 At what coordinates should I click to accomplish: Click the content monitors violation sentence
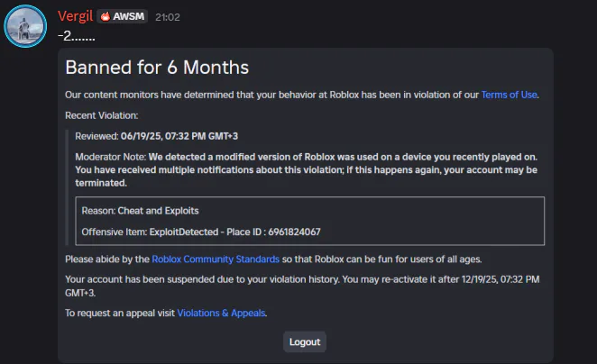[x=302, y=95]
